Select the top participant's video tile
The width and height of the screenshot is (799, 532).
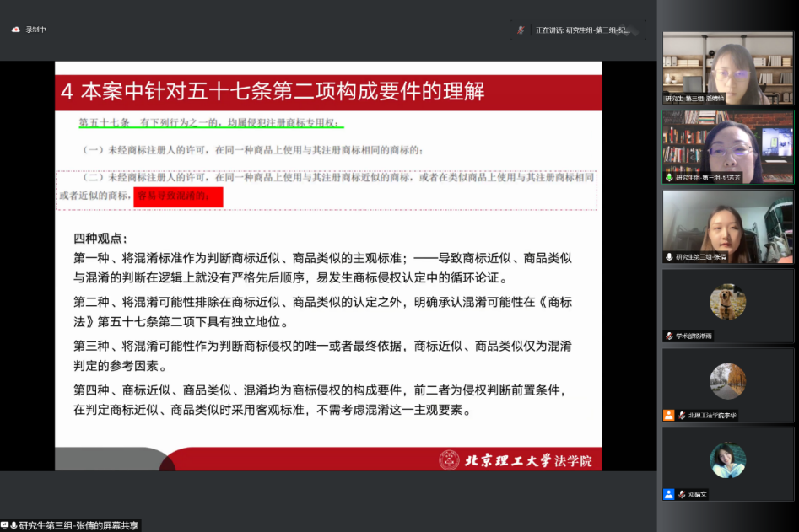pyautogui.click(x=727, y=67)
